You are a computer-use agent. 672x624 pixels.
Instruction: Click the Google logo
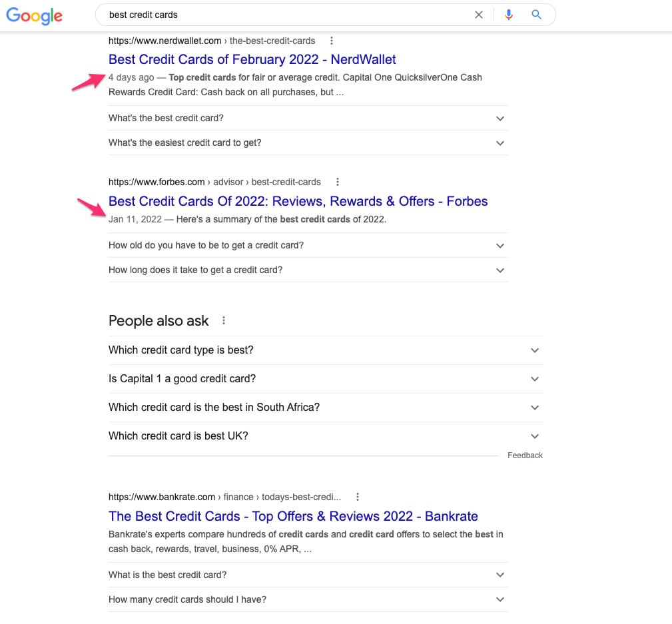tap(34, 16)
